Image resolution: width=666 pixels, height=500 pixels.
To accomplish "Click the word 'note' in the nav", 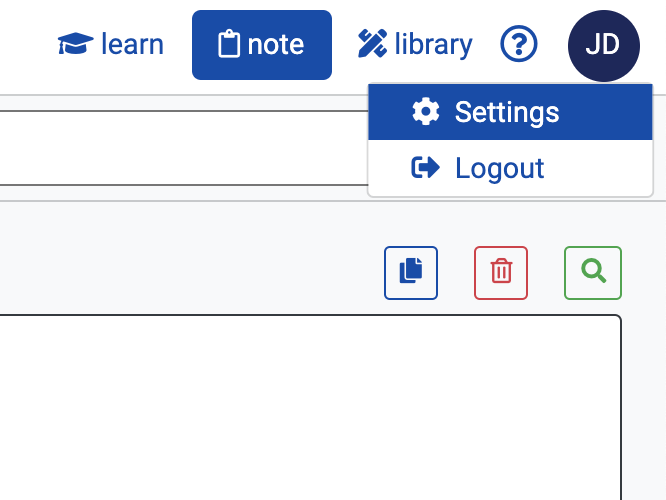I will click(x=276, y=45).
